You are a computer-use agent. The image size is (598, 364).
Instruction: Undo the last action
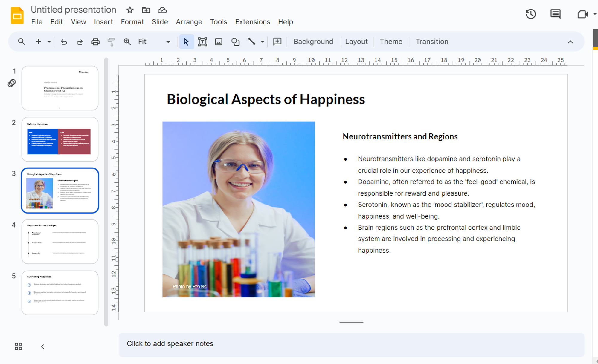(64, 42)
